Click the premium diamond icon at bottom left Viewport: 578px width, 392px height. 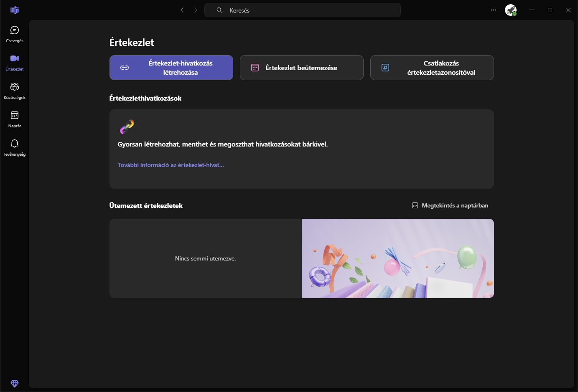coord(15,384)
